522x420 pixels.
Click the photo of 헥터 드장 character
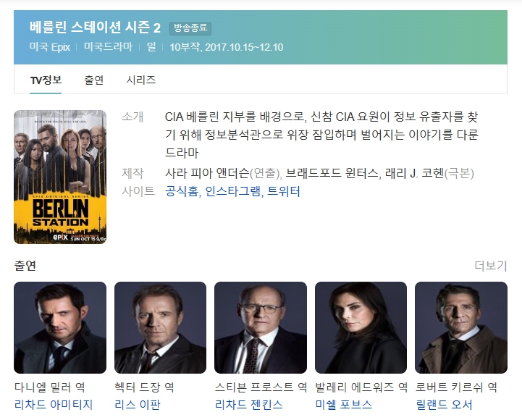coord(161,328)
